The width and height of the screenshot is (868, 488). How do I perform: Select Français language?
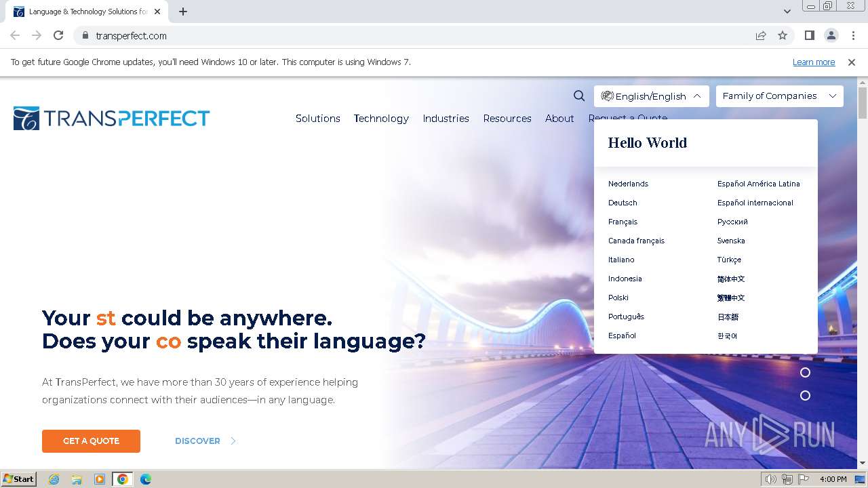[x=623, y=222]
